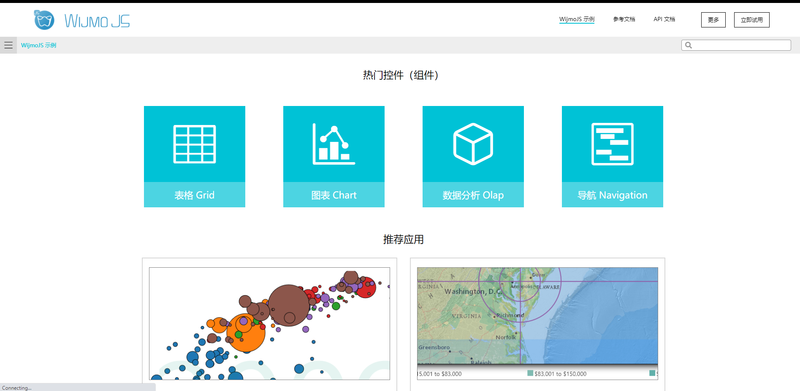Click the magnifier icon in the search box
Screen dimensions: 800x391
coord(688,45)
